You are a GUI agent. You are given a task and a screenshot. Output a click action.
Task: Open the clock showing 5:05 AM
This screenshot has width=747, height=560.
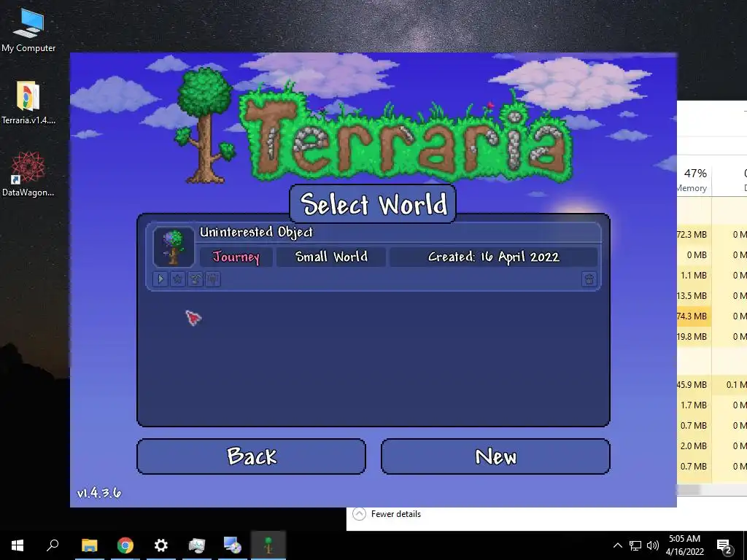click(684, 545)
